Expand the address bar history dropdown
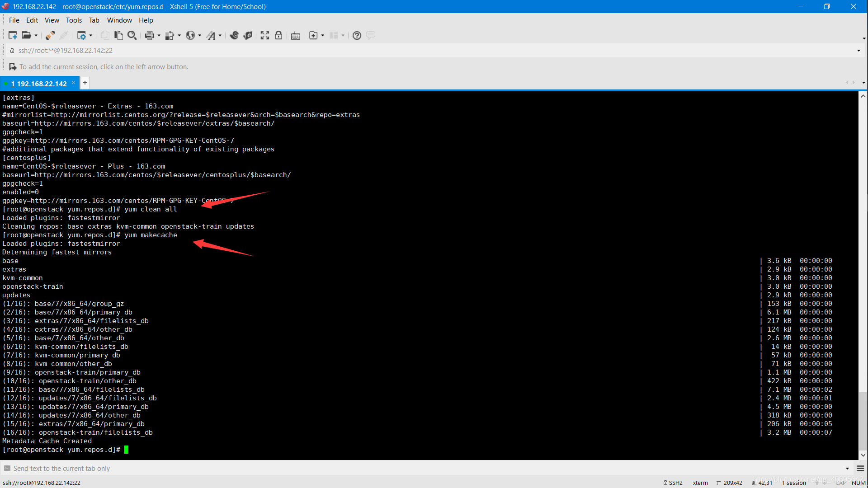 (x=859, y=51)
